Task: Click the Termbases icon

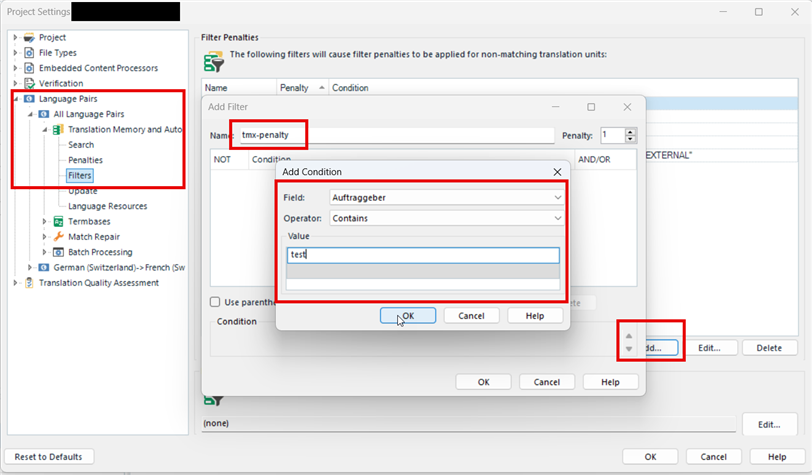Action: pos(59,222)
